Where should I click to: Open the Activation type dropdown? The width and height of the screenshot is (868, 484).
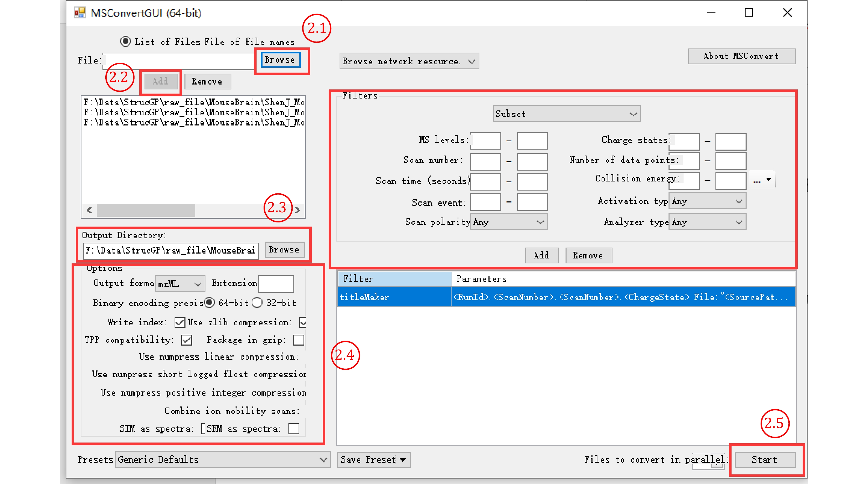(707, 201)
